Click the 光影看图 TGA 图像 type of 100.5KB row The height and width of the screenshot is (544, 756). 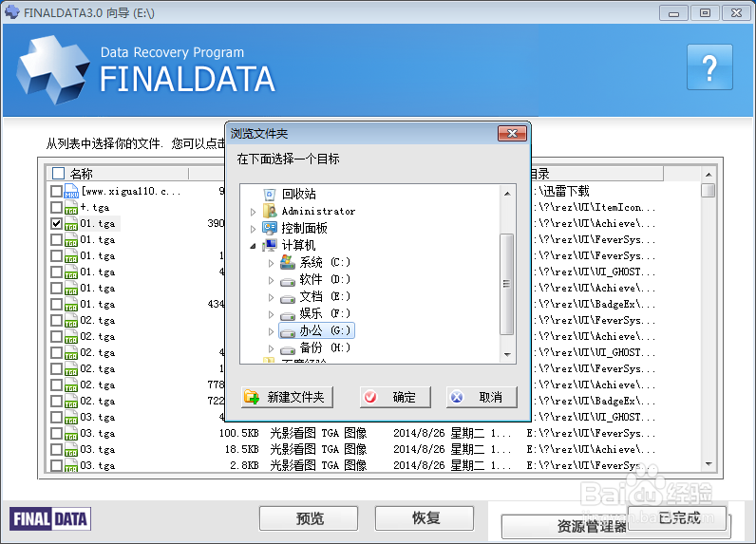[318, 433]
